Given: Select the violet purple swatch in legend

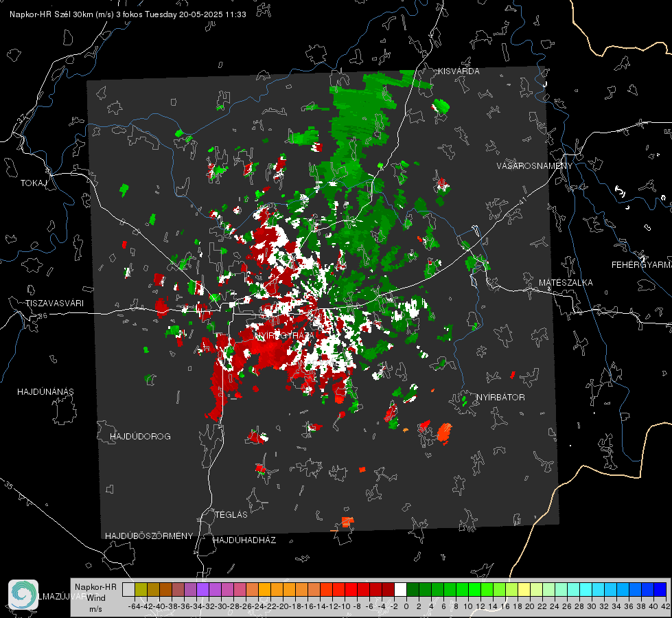Looking at the screenshot, I should pyautogui.click(x=202, y=589).
